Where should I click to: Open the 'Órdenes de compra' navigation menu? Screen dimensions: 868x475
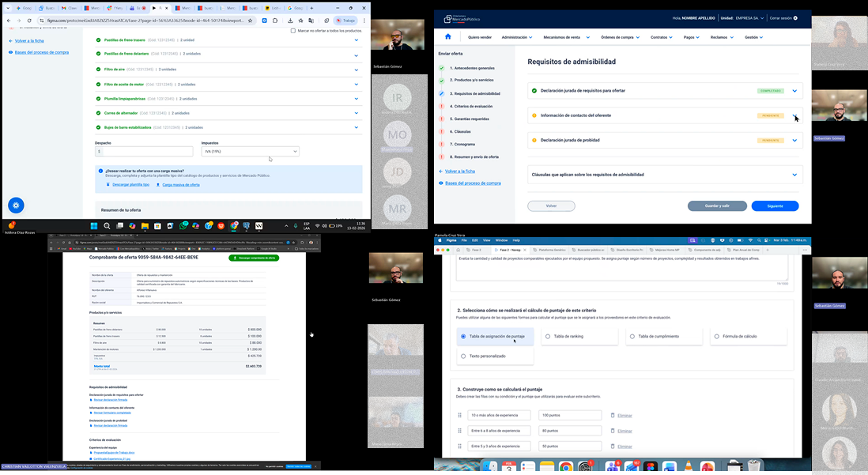pyautogui.click(x=620, y=37)
